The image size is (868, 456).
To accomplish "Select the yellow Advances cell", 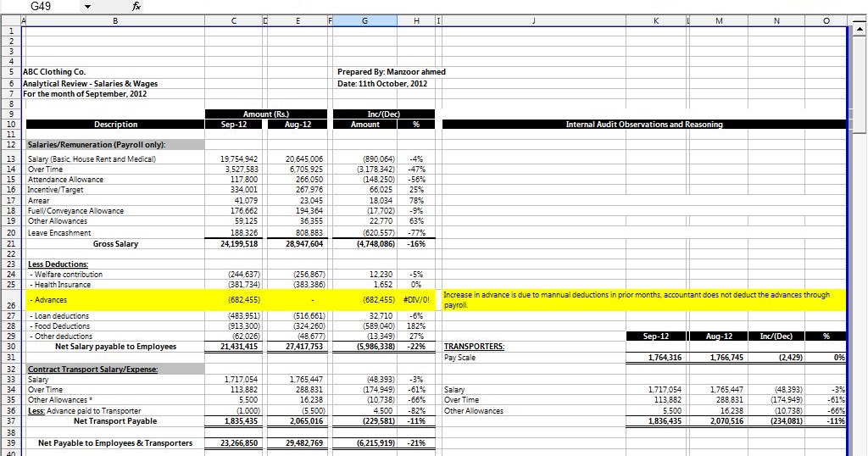I will (x=115, y=300).
